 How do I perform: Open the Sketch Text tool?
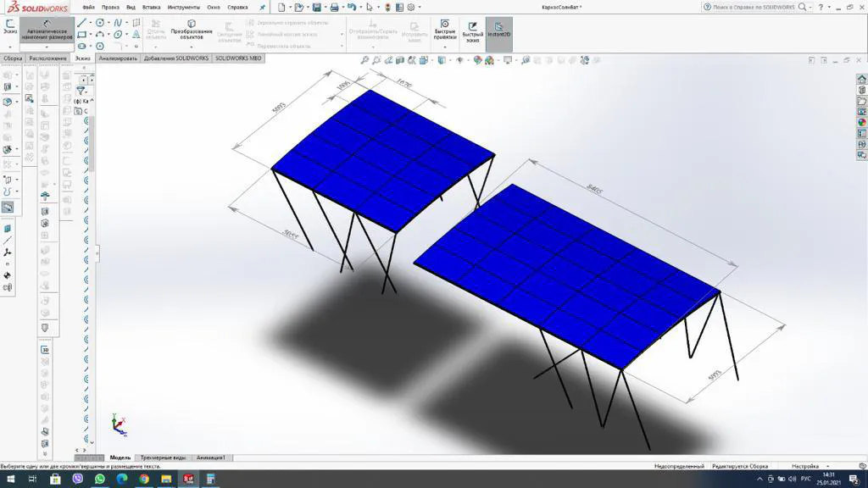click(x=136, y=33)
